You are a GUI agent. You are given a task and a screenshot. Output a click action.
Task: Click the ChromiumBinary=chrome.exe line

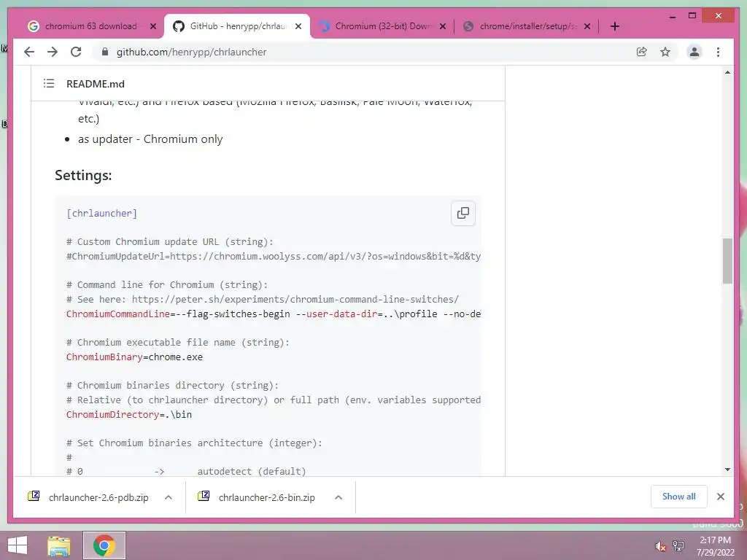pos(134,357)
